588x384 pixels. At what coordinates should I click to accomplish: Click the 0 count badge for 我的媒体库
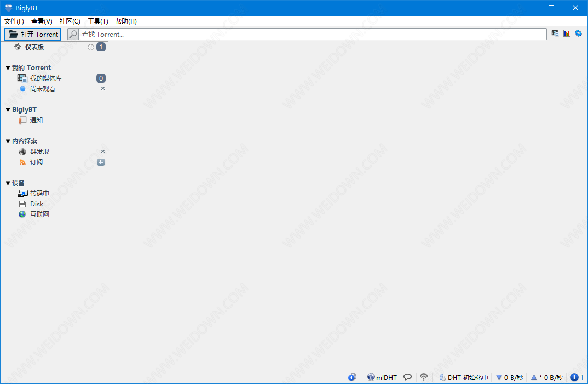[x=101, y=78]
